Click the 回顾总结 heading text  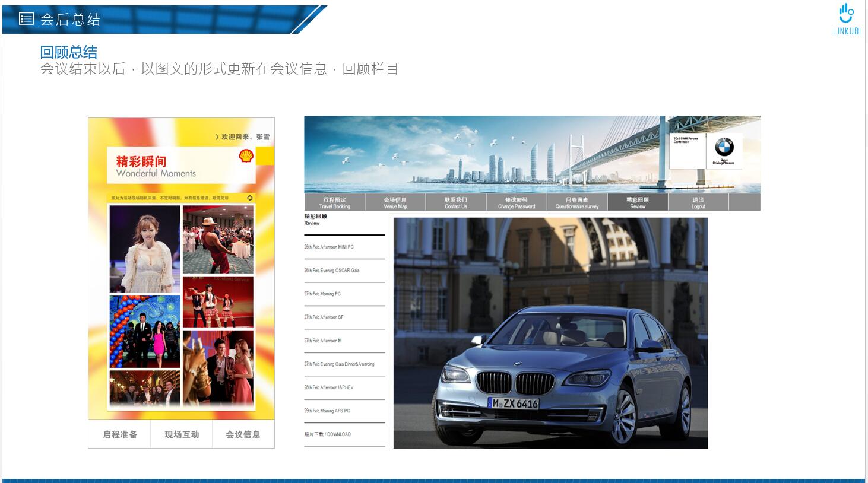(69, 52)
